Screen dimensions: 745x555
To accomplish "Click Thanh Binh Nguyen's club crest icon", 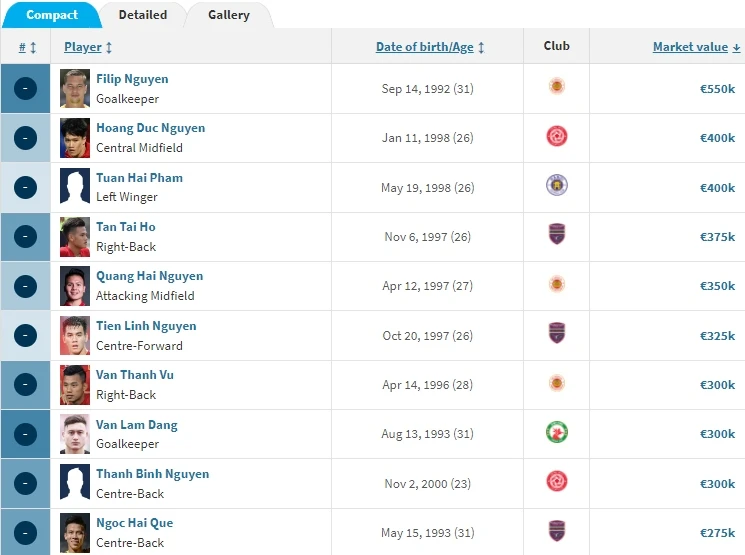I will tap(557, 482).
